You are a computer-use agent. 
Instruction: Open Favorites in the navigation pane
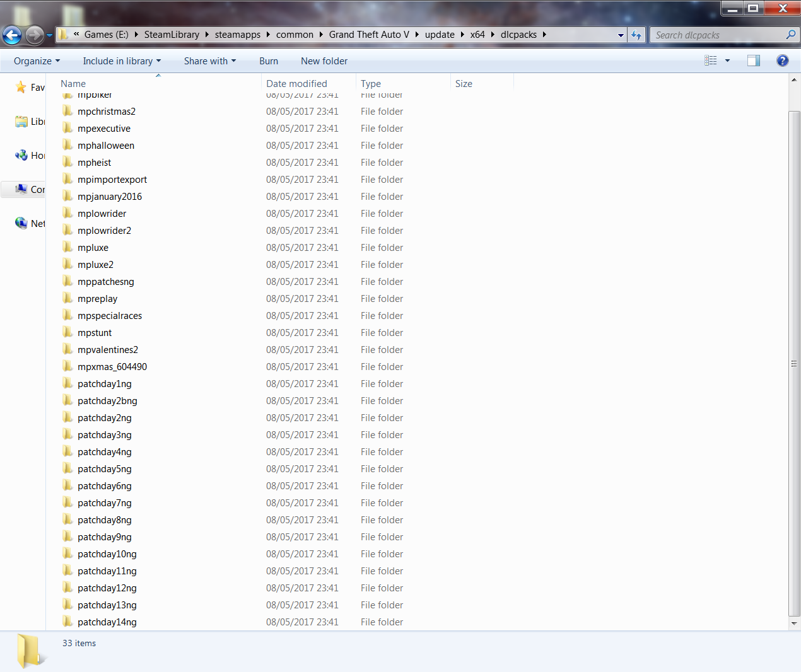(x=30, y=88)
